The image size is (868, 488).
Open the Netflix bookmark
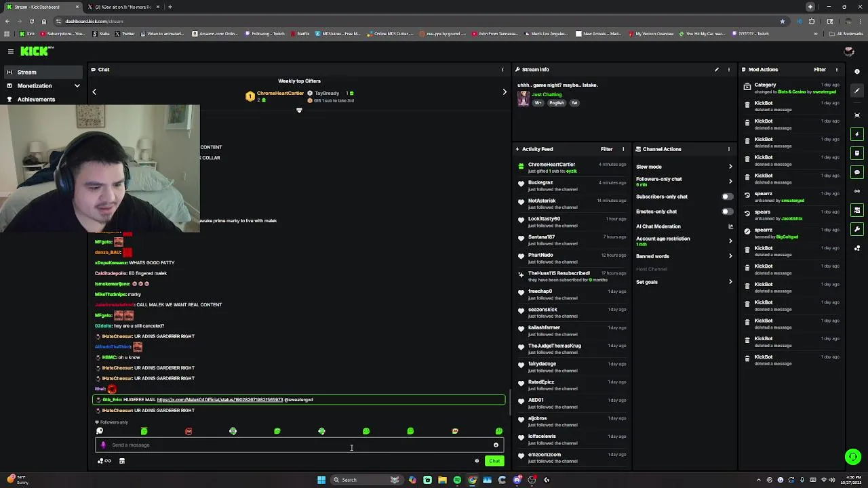[x=300, y=34]
